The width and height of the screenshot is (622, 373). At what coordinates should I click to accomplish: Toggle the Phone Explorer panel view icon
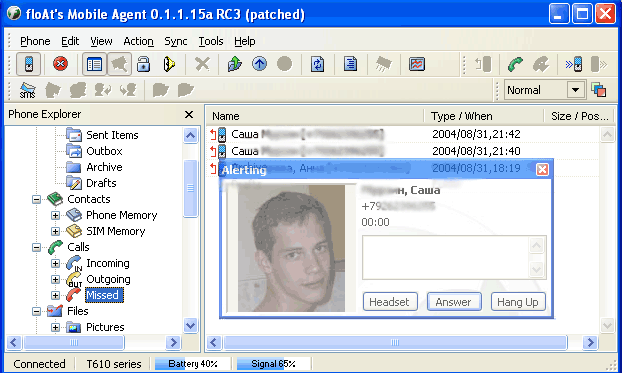coord(94,64)
